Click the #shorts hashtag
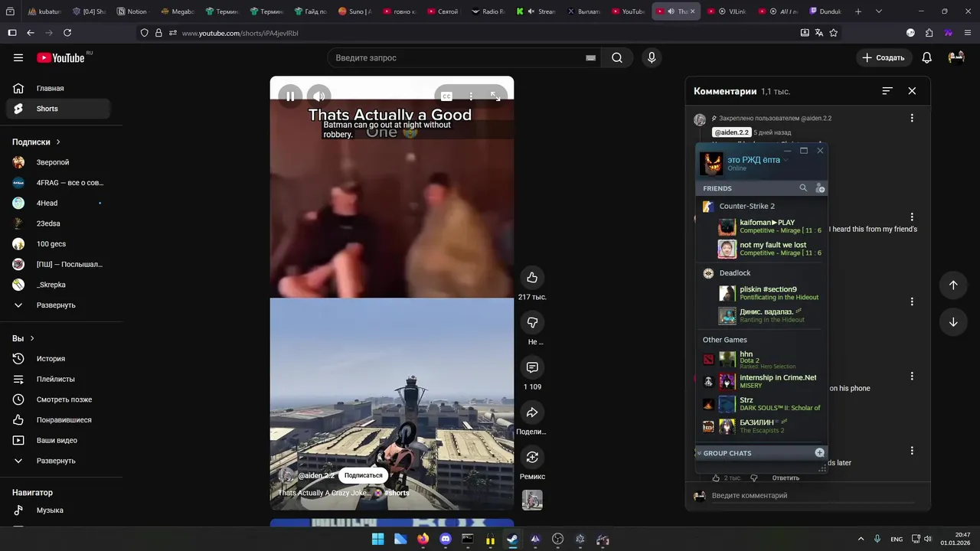This screenshot has width=980, height=551. 397,493
